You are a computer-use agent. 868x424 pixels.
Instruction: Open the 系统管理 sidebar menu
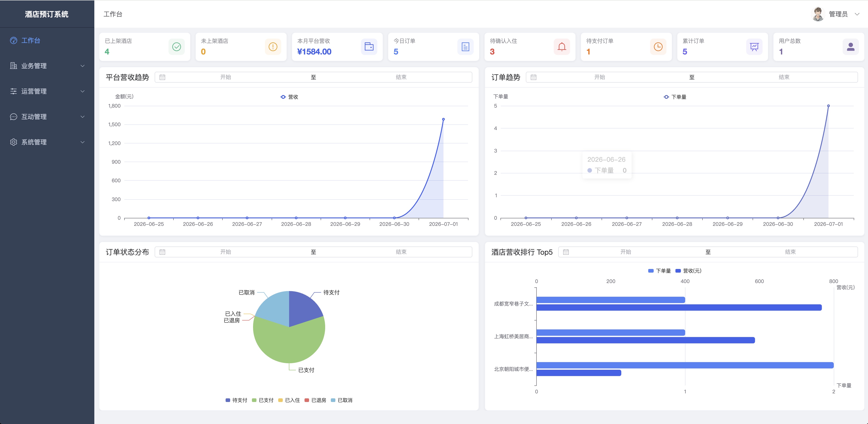47,142
